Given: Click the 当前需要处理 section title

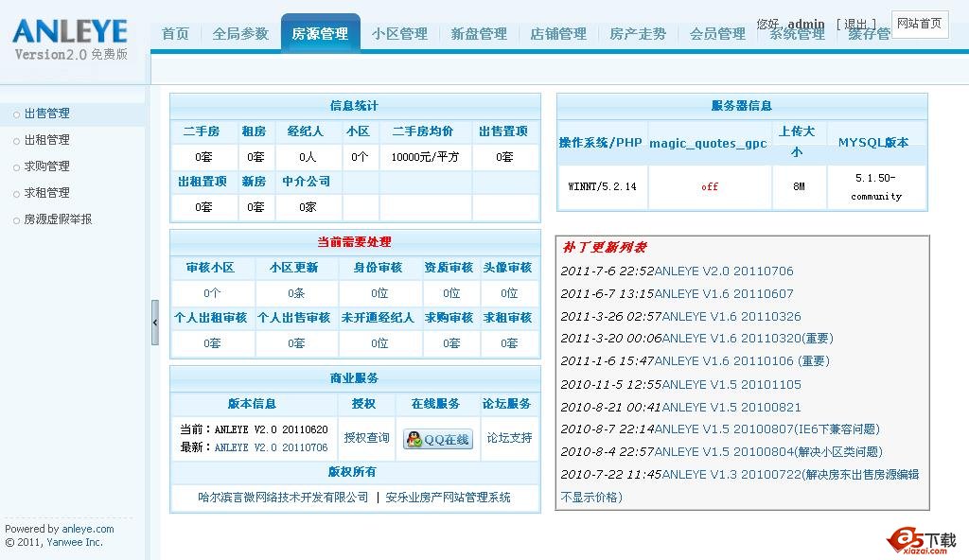Looking at the screenshot, I should 354,242.
